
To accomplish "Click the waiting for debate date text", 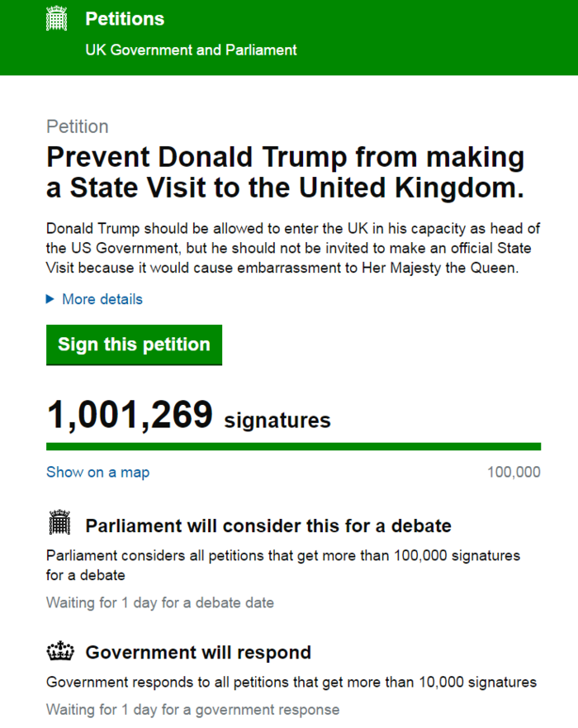I will (159, 602).
